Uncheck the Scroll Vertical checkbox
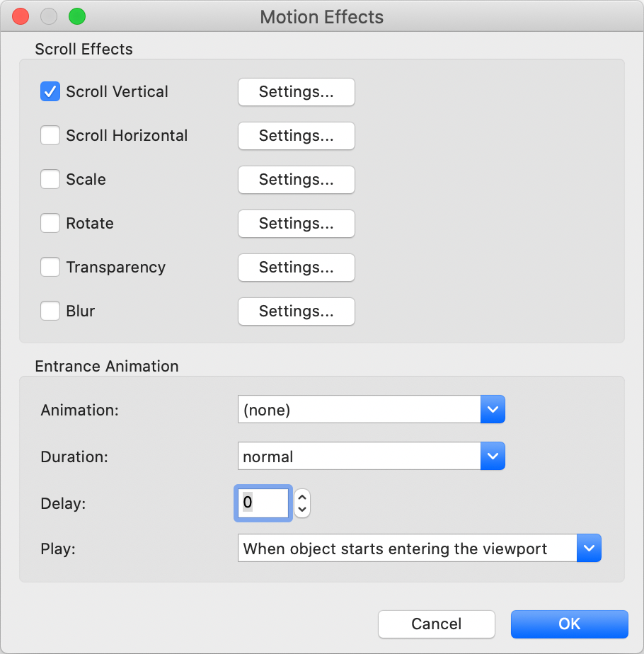 pyautogui.click(x=50, y=92)
